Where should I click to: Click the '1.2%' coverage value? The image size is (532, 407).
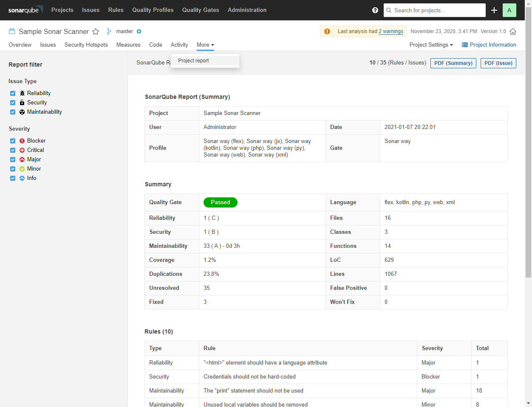pyautogui.click(x=210, y=260)
